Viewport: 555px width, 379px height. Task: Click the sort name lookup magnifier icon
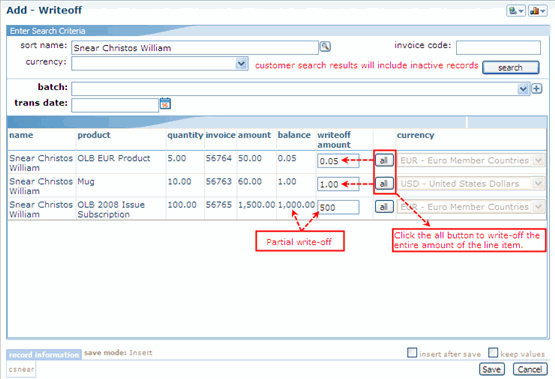pyautogui.click(x=325, y=46)
